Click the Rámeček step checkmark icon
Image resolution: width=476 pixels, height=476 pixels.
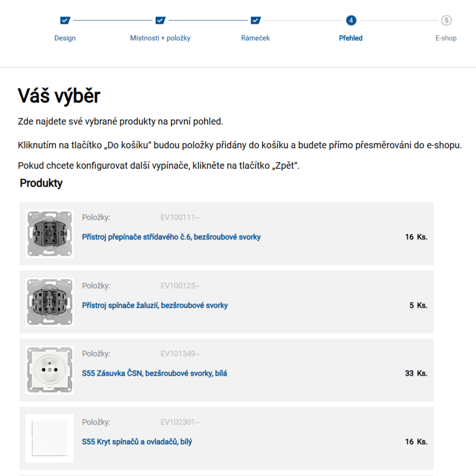(256, 21)
